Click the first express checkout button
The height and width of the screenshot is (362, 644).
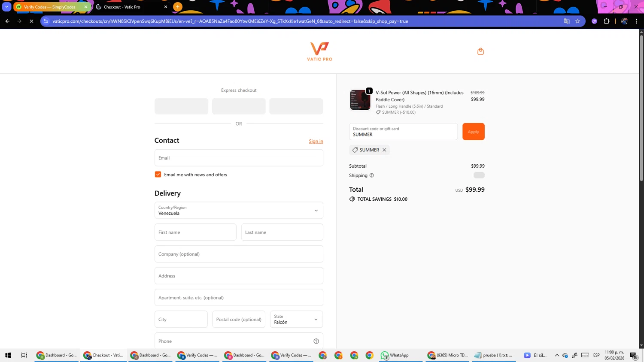tap(181, 106)
